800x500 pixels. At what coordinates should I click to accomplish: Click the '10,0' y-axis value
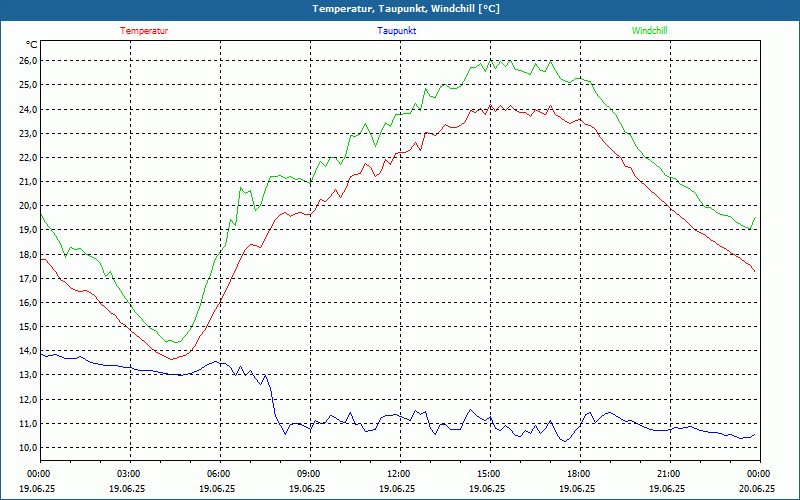(x=28, y=447)
